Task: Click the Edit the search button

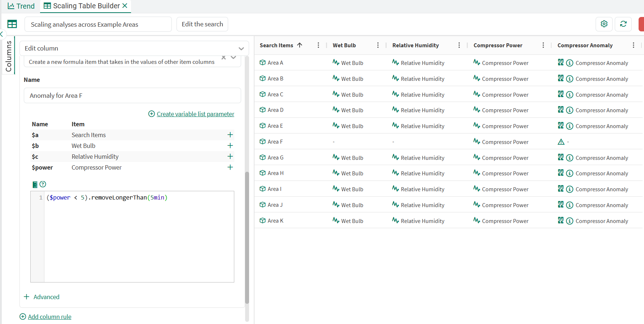Action: click(x=202, y=24)
